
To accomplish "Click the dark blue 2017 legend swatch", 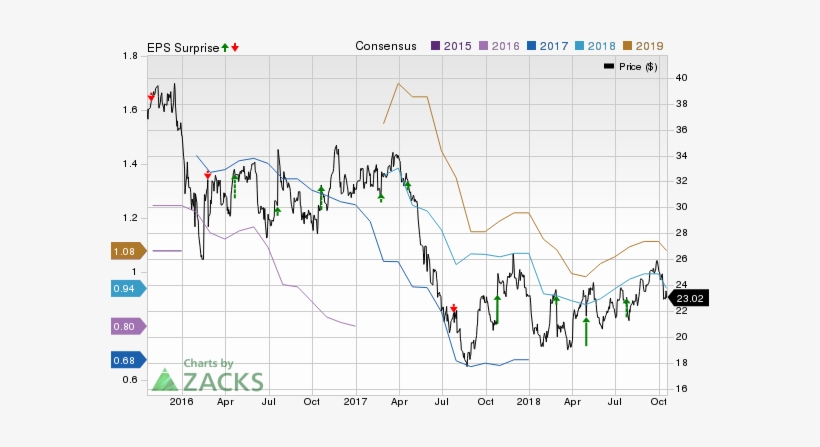I will (531, 46).
